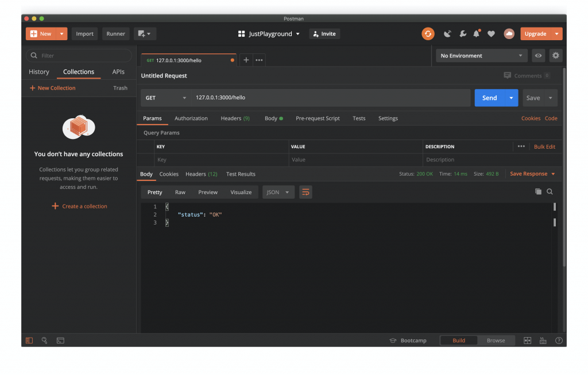Open the request Body tab
The width and height of the screenshot is (588, 375).
pyautogui.click(x=274, y=118)
